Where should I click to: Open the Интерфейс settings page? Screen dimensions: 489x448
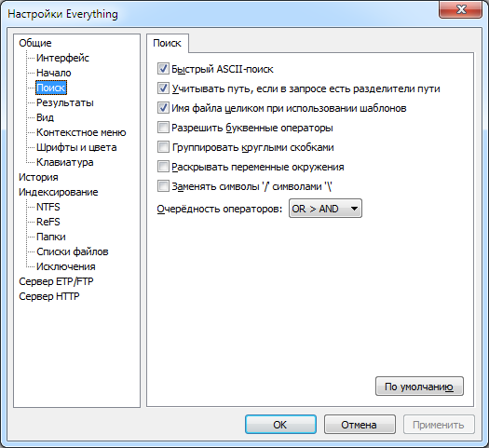point(62,58)
